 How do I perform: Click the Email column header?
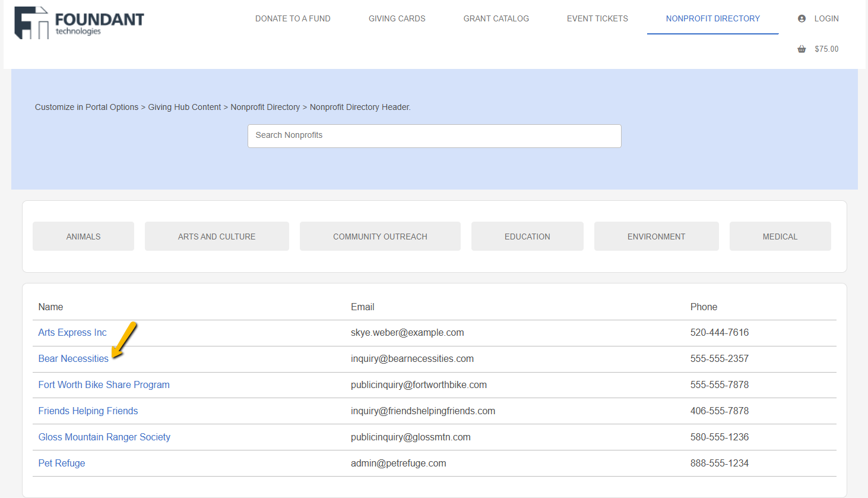pyautogui.click(x=362, y=307)
